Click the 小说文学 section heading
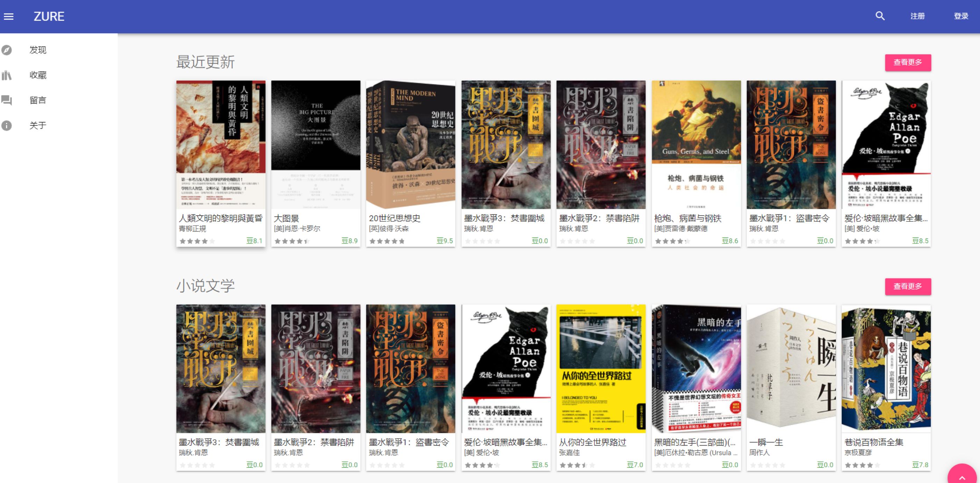The height and width of the screenshot is (483, 980). (x=206, y=286)
